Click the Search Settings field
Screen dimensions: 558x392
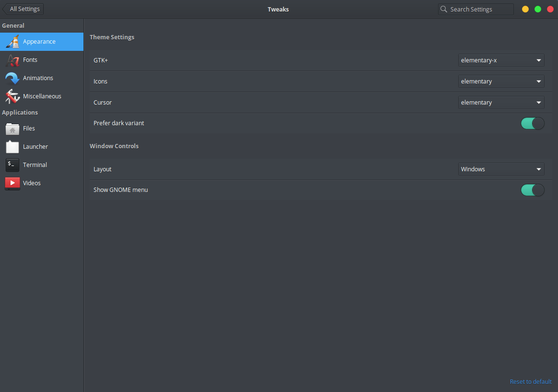(x=476, y=10)
